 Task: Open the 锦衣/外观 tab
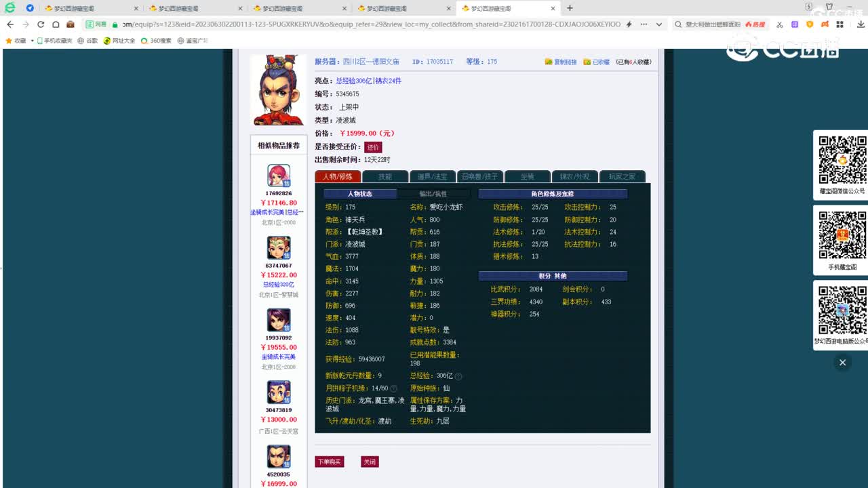tap(574, 176)
